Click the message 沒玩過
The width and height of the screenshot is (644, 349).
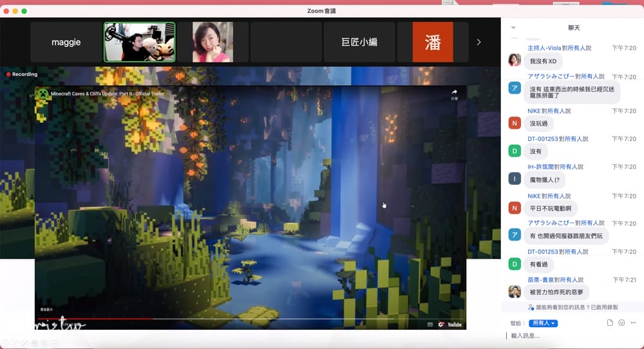click(538, 123)
